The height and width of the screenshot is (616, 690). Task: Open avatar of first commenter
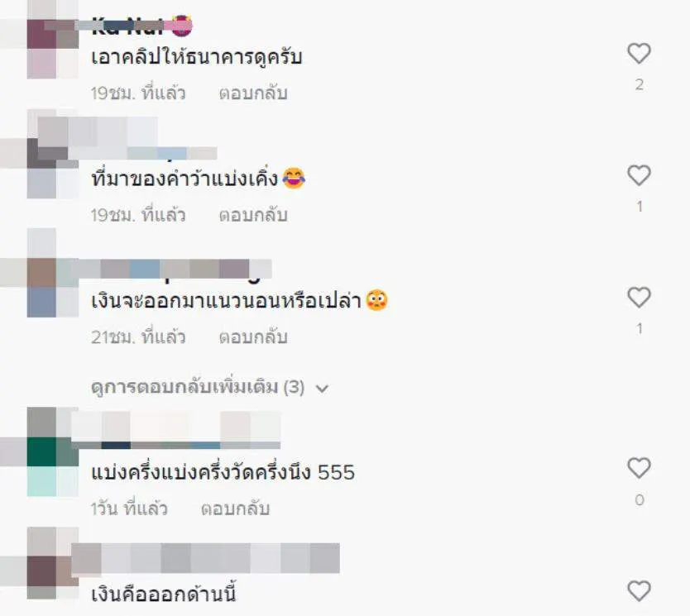53,48
